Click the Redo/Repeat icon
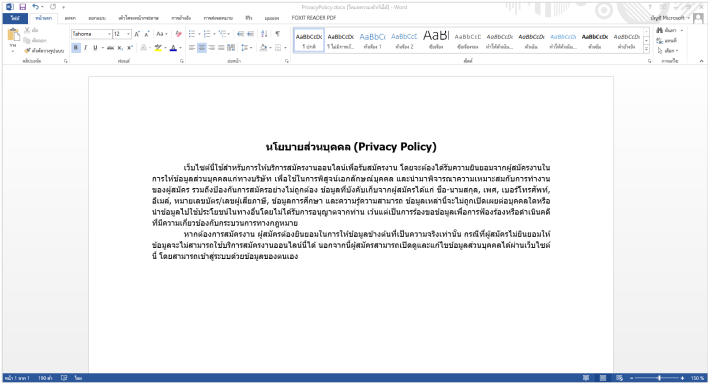Viewport: 708px width, 383px height. pyautogui.click(x=53, y=7)
